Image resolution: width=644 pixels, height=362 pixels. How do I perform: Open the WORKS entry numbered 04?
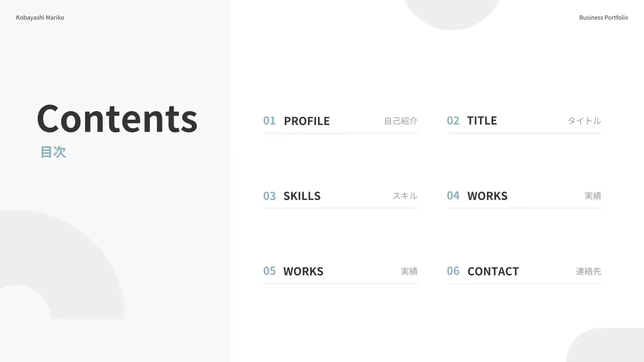pos(487,196)
